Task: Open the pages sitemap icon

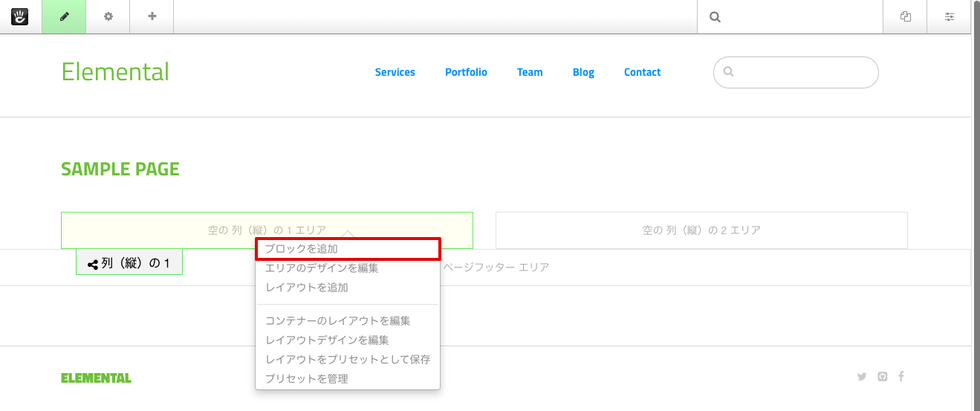Action: (905, 16)
